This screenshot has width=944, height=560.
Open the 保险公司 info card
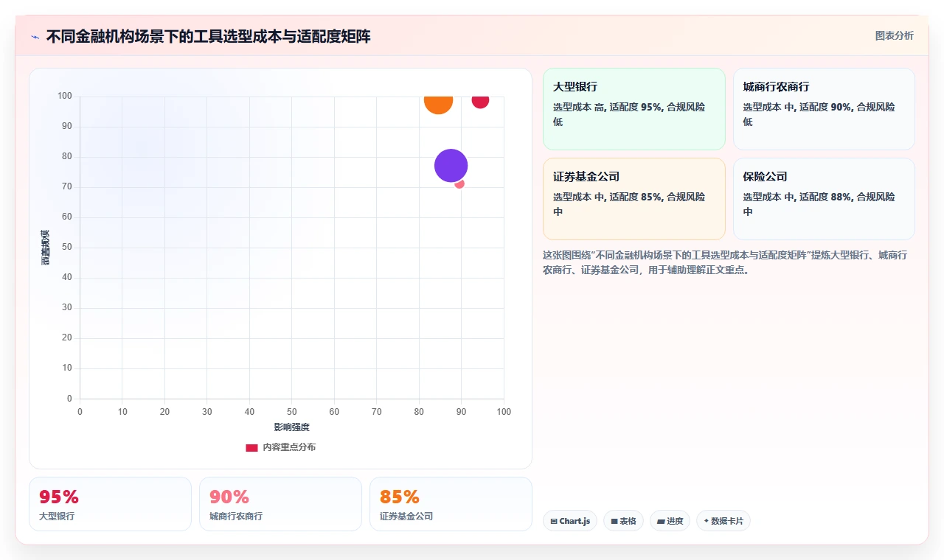tap(824, 199)
